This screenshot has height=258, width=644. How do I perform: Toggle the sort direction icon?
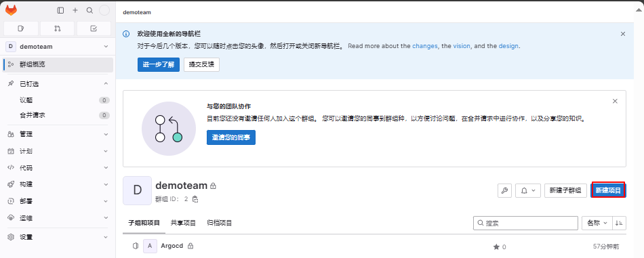coord(620,223)
